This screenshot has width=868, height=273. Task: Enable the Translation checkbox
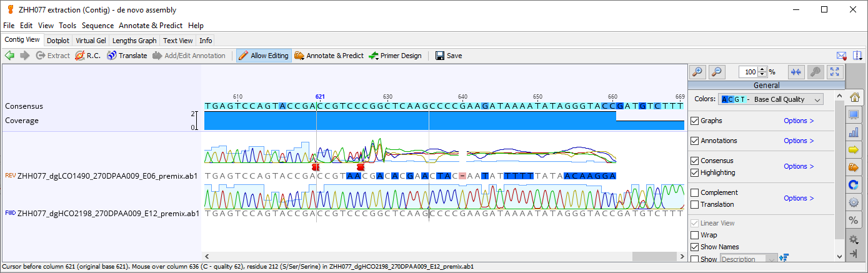694,204
